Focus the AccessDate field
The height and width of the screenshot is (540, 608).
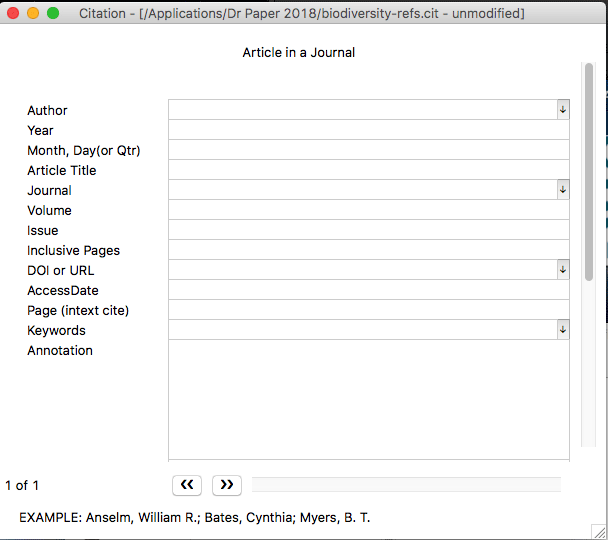[368, 290]
